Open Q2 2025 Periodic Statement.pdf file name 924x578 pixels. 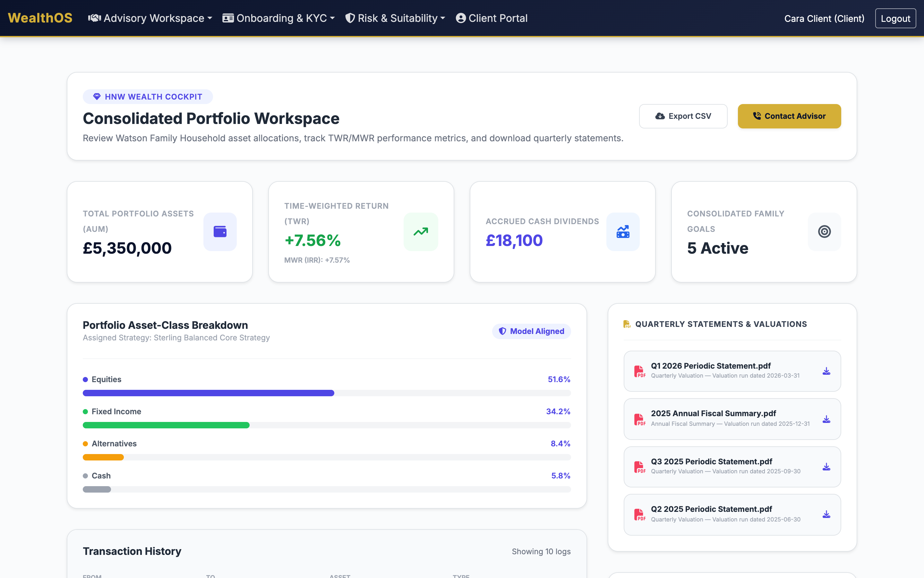tap(711, 509)
